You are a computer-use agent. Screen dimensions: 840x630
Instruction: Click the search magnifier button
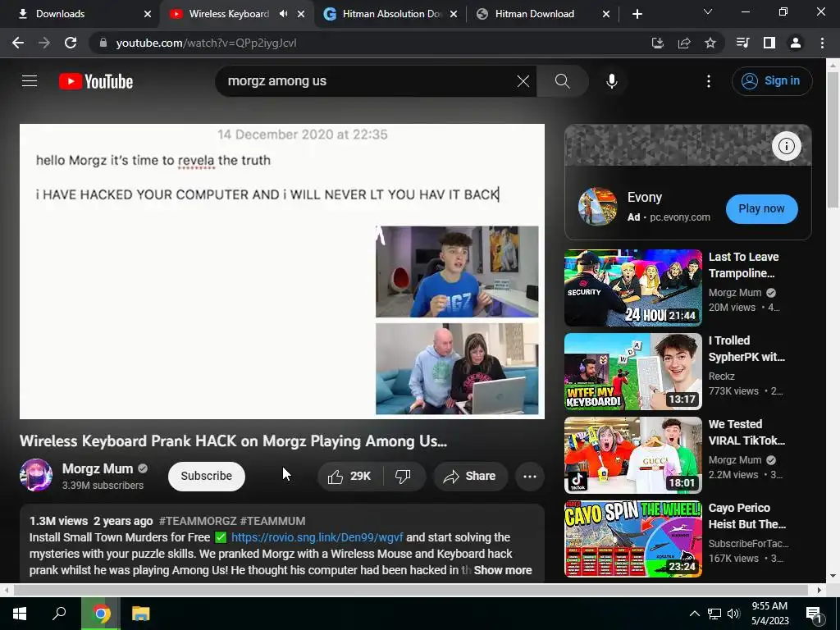tap(563, 81)
